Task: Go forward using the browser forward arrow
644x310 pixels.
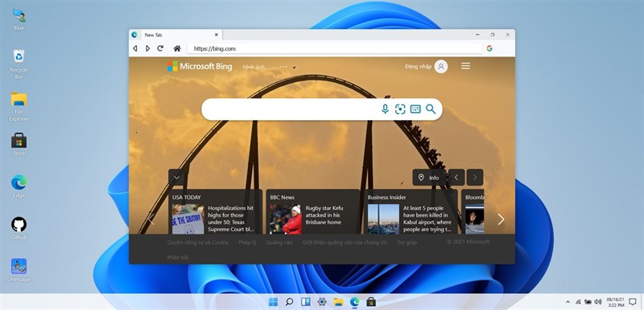Action: tap(147, 48)
